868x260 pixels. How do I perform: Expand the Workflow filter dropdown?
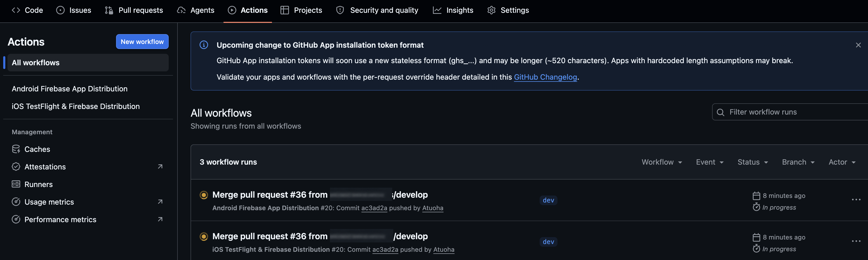pyautogui.click(x=662, y=162)
